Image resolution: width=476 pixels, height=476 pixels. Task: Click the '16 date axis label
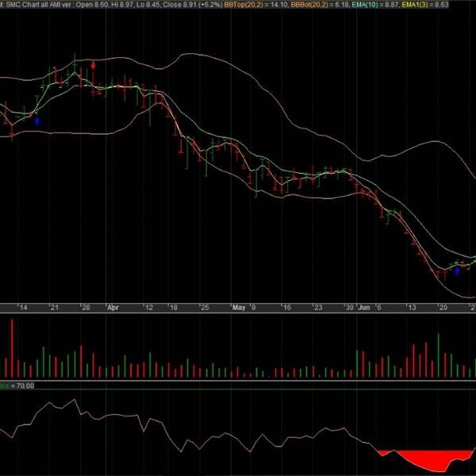tap(286, 308)
